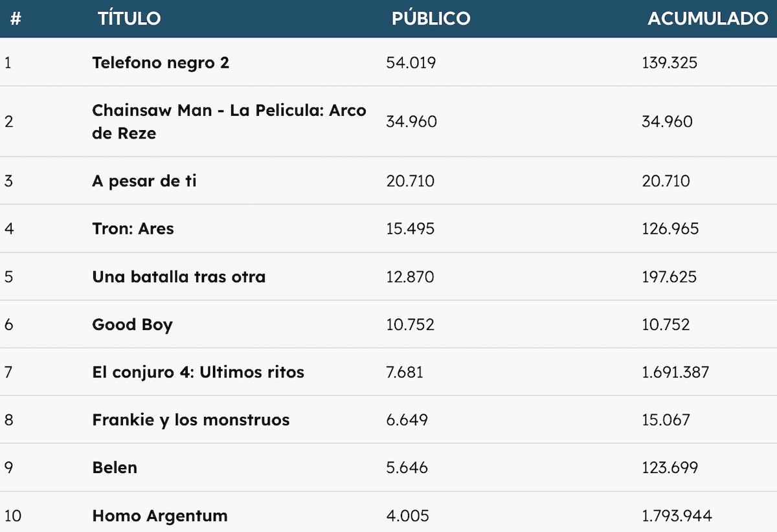Open El conjuro 4: Ultimos ritos
The height and width of the screenshot is (532, 777).
pyautogui.click(x=198, y=372)
